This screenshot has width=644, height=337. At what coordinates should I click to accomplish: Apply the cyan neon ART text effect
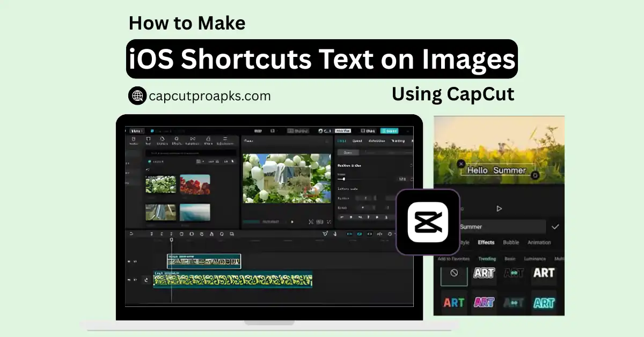point(544,302)
